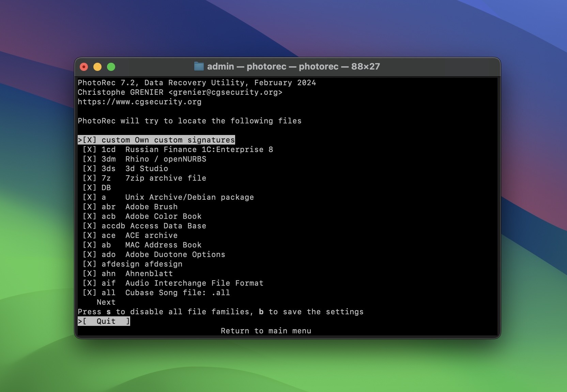567x392 pixels.
Task: Toggle the 7z 7zip archive file checkbox
Action: tap(90, 178)
